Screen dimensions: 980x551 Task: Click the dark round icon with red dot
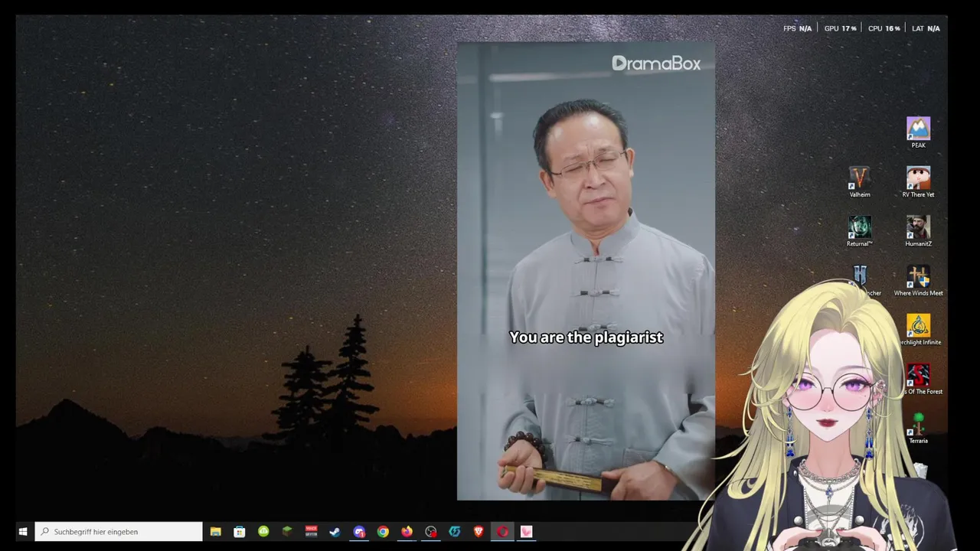click(x=431, y=531)
